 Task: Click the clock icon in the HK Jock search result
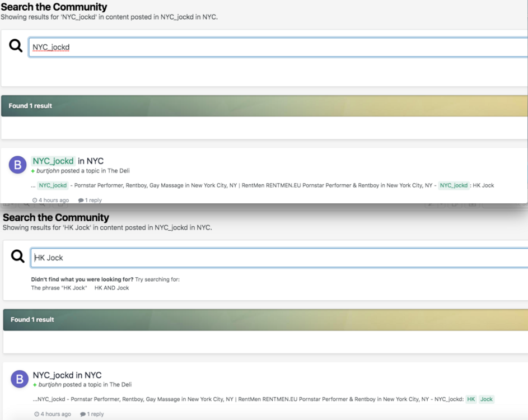(37, 414)
